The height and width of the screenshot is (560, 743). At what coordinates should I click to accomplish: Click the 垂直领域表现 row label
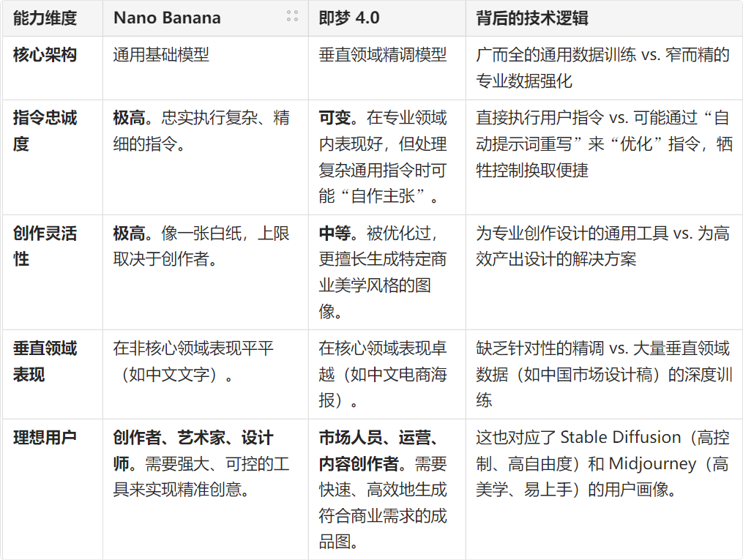coord(53,374)
